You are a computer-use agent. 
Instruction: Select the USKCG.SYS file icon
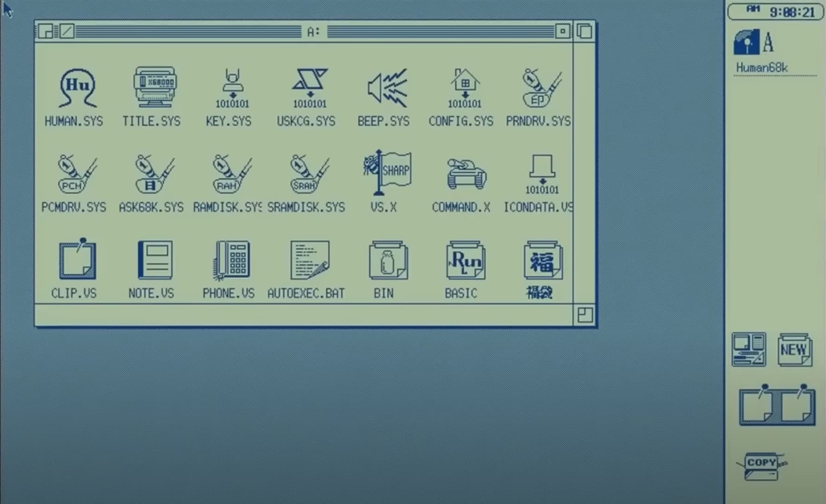310,88
